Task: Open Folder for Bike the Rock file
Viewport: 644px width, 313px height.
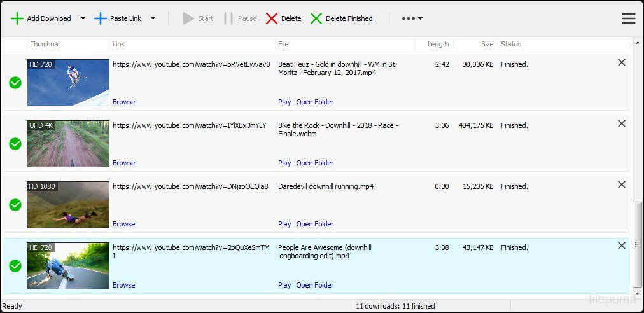Action: 314,163
